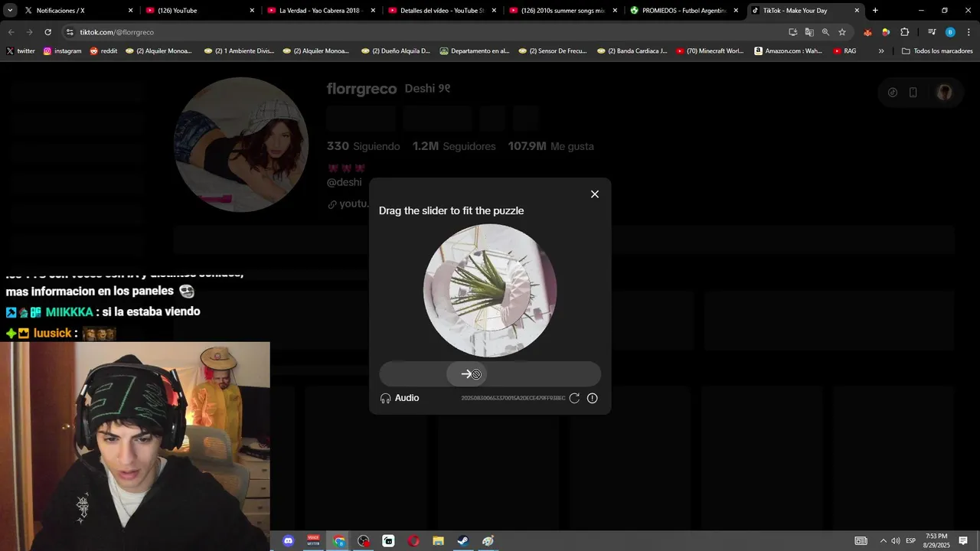Close the puzzle captcha dialog

point(595,194)
